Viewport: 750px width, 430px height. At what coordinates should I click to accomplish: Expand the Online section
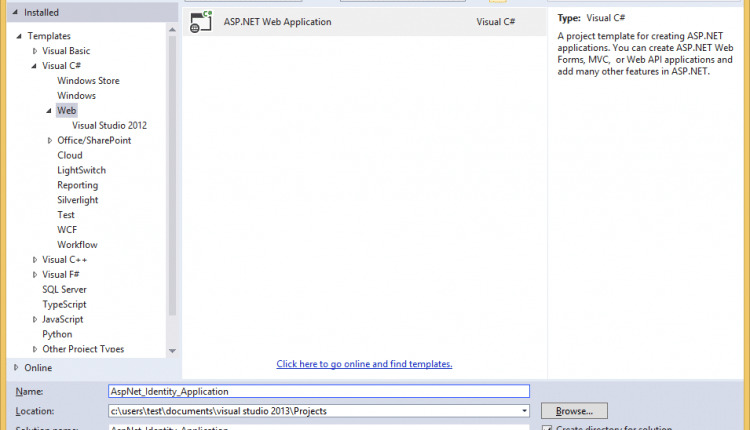(16, 367)
